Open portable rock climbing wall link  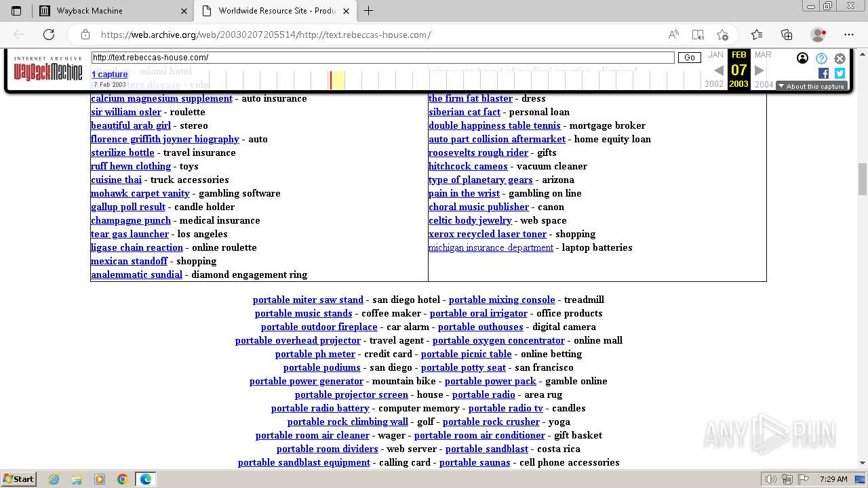coord(348,422)
